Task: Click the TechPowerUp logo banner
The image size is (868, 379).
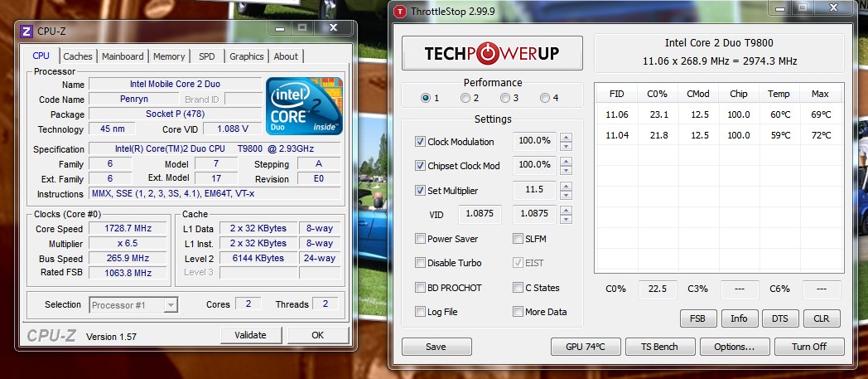Action: 492,53
